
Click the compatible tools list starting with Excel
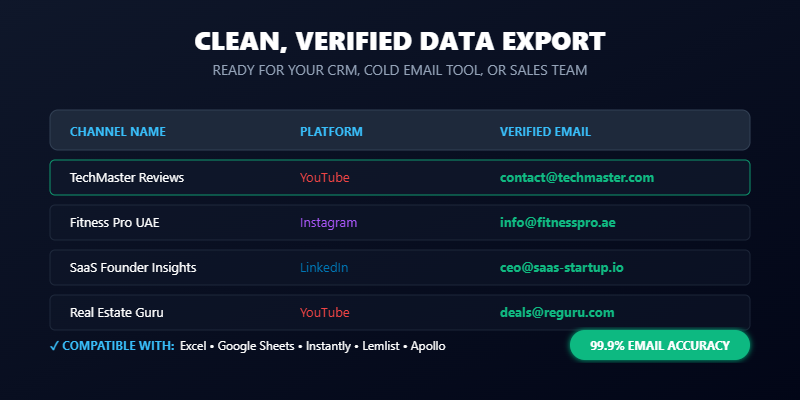click(x=313, y=346)
